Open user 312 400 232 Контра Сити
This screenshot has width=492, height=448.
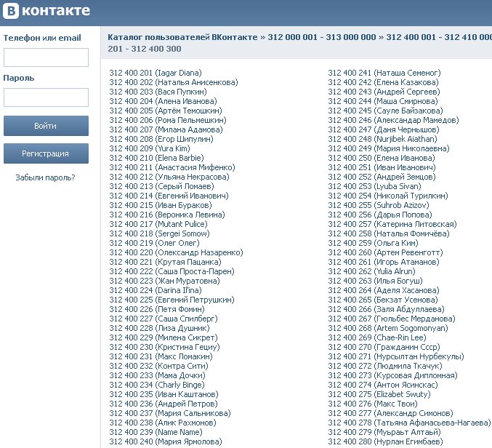pyautogui.click(x=158, y=366)
